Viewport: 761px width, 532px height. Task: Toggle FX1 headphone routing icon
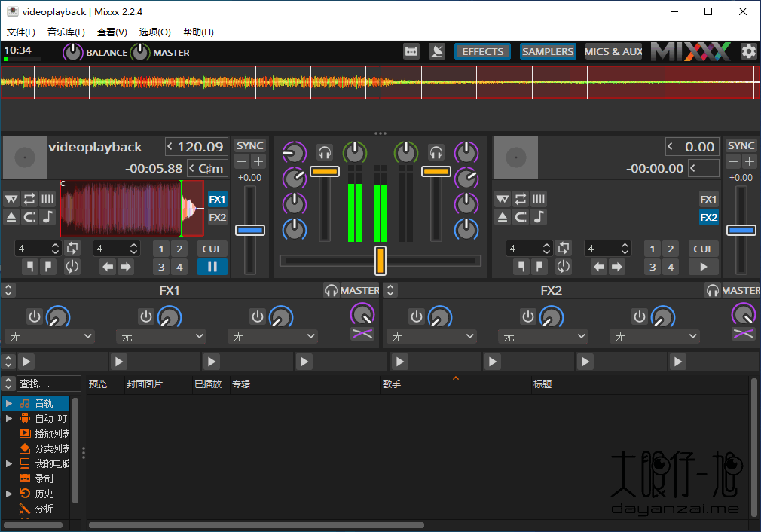(332, 290)
